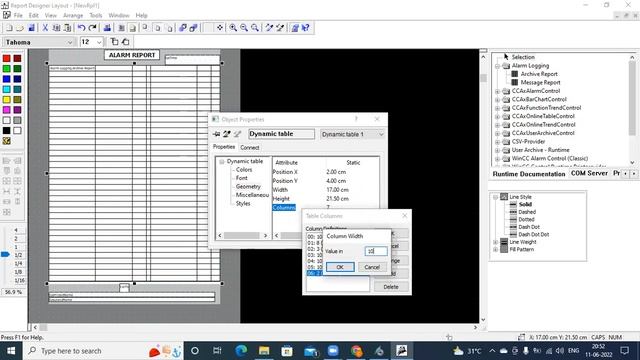This screenshot has width=640, height=360.
Task: Click the second icon after font size dropdown
Action: coord(126,42)
